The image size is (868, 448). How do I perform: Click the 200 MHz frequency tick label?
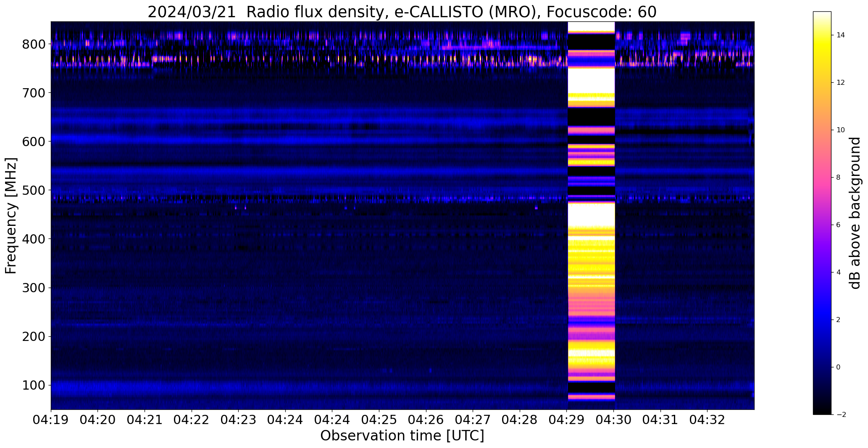click(33, 336)
